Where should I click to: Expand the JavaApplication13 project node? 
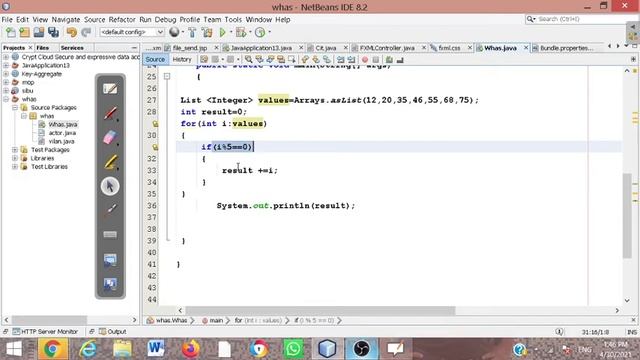6,65
